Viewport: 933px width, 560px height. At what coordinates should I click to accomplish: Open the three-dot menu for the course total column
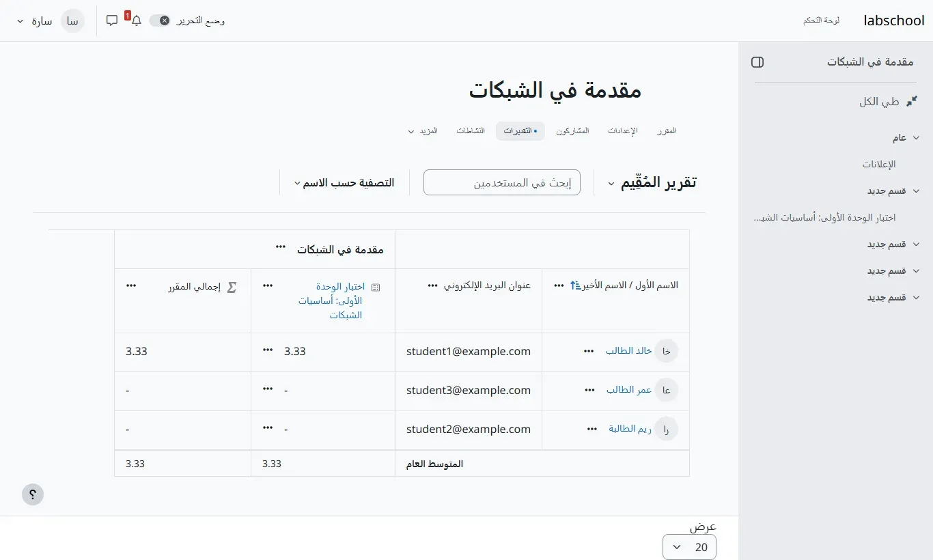point(131,285)
